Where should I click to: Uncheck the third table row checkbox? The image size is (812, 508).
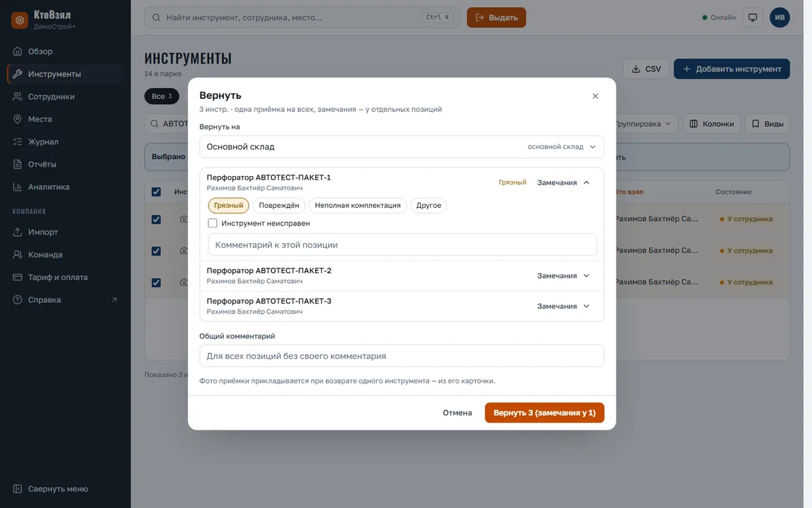click(x=156, y=282)
